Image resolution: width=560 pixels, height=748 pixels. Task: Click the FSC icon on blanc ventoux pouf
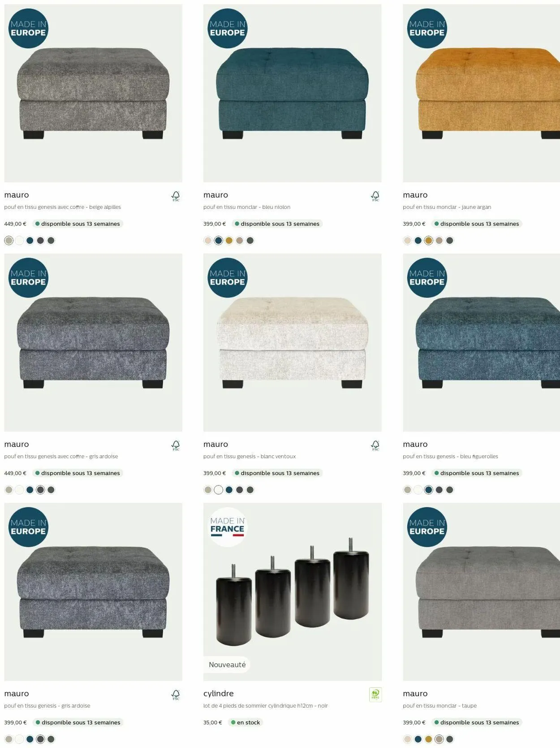pyautogui.click(x=375, y=445)
